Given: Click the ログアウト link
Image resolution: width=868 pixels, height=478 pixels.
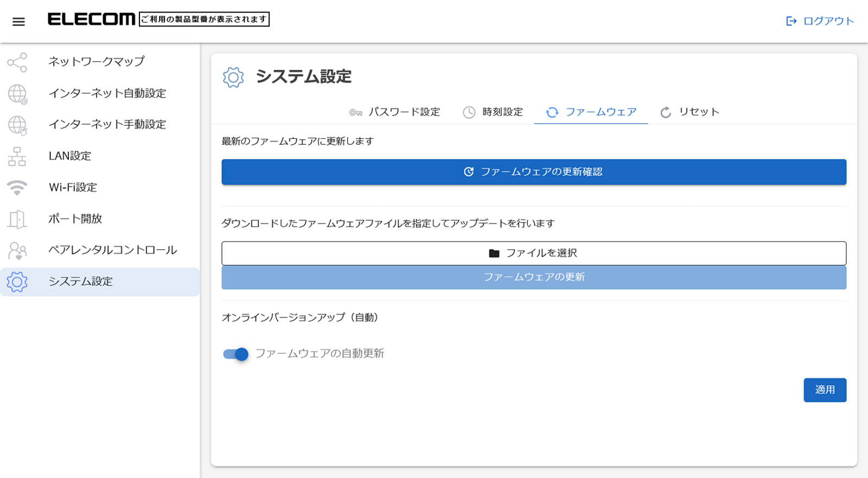Looking at the screenshot, I should pos(820,21).
